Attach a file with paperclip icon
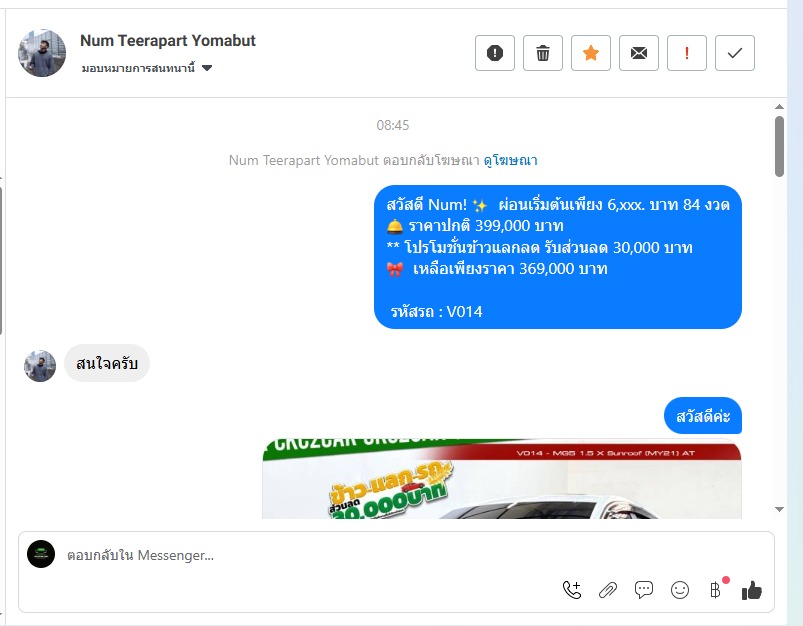803x626 pixels. (x=608, y=590)
